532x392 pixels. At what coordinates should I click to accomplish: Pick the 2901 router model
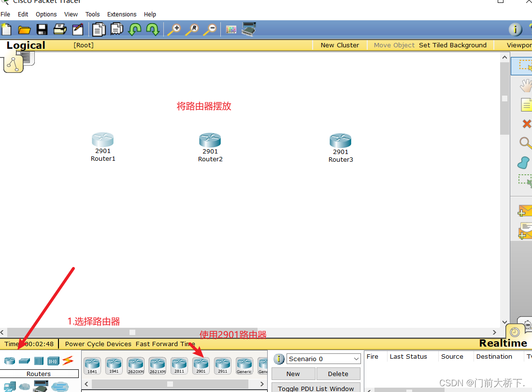click(x=201, y=365)
